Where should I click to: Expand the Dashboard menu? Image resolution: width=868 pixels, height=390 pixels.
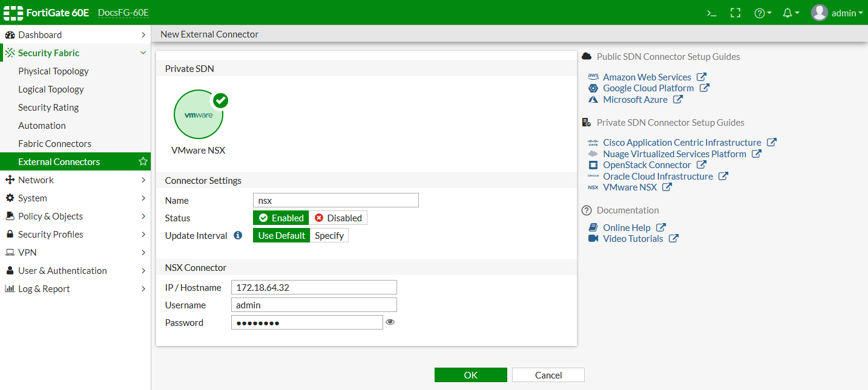[75, 34]
